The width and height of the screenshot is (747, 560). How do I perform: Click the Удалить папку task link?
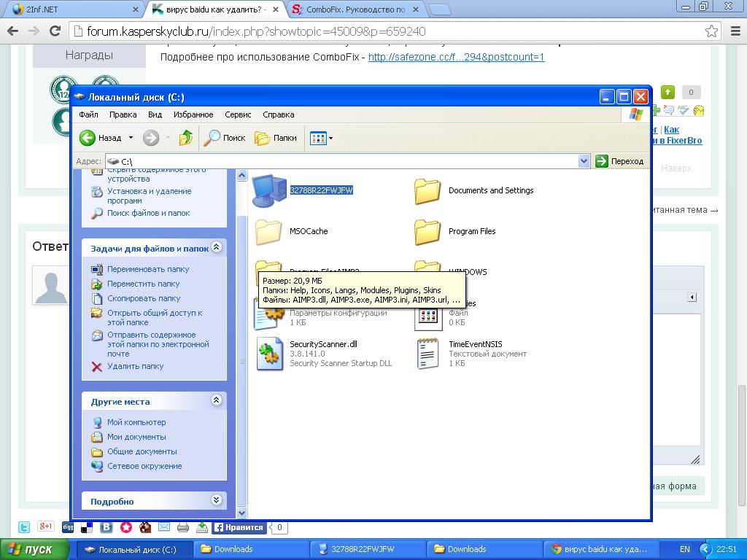135,366
